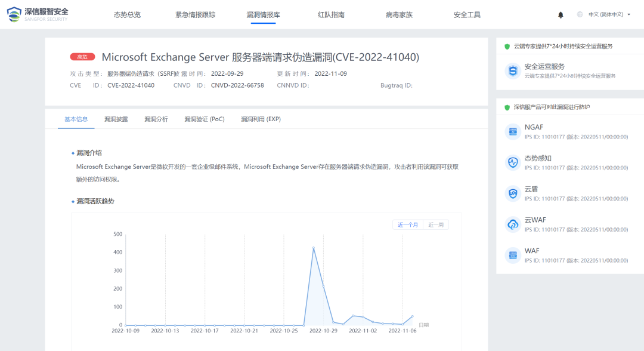Go to 安全工具 in navigation
The height and width of the screenshot is (351, 644).
point(467,15)
